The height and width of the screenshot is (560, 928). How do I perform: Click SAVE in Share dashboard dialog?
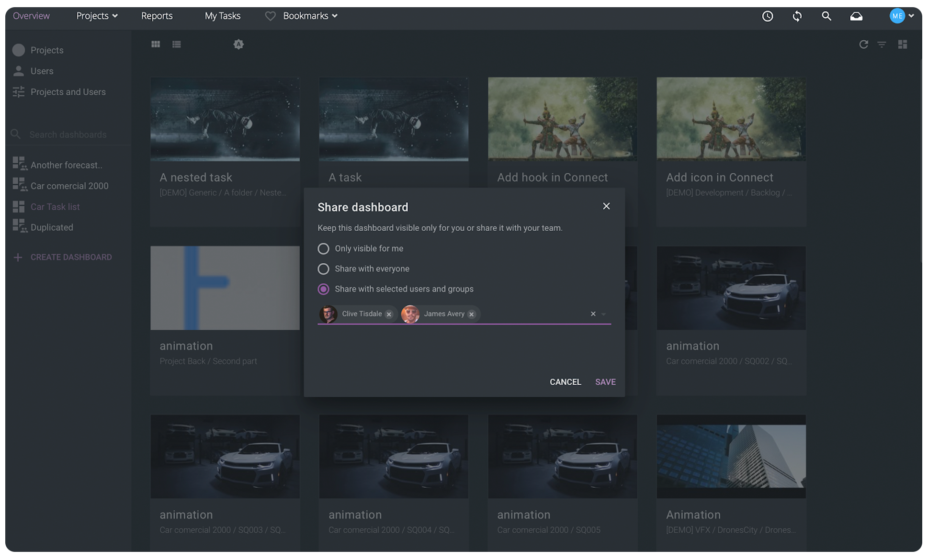pyautogui.click(x=605, y=382)
